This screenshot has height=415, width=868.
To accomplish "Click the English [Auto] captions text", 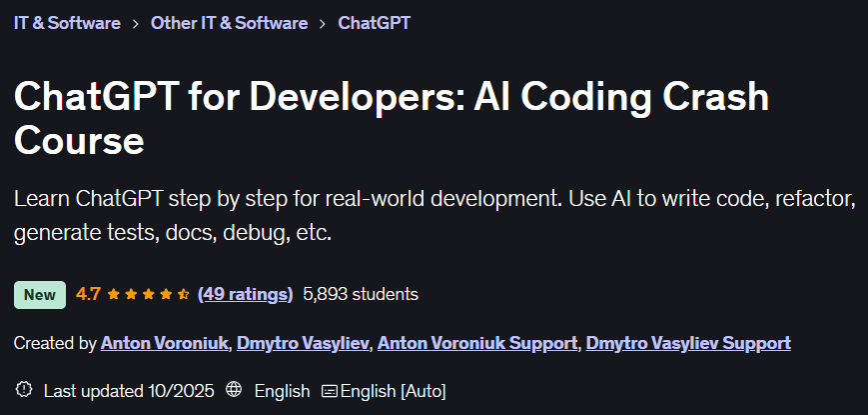I will tap(393, 391).
